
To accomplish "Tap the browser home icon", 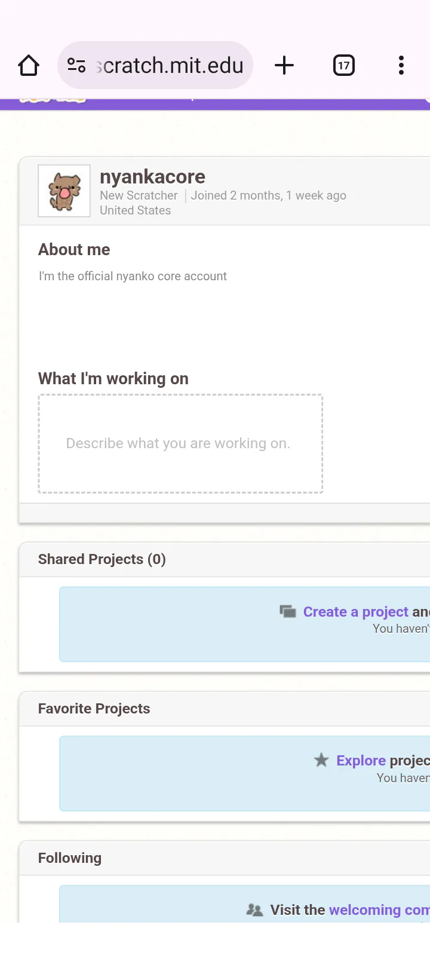I will [x=29, y=65].
